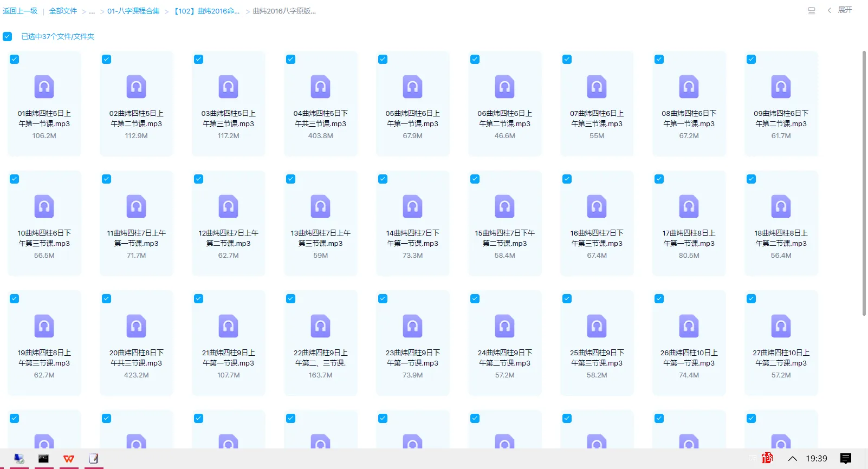Select the 20曲炜四柱8日下午共三节课 file icon
The image size is (868, 469).
(x=137, y=326)
